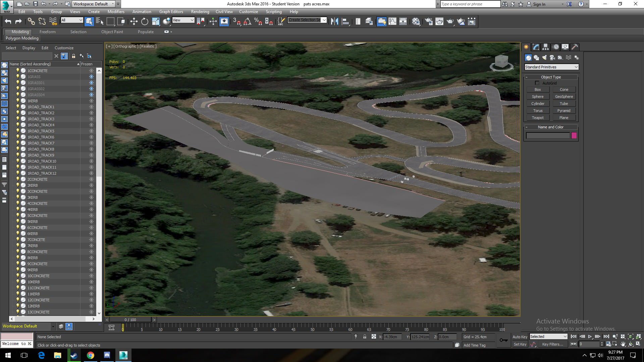
Task: Open the Create command panel tab
Action: point(526,47)
